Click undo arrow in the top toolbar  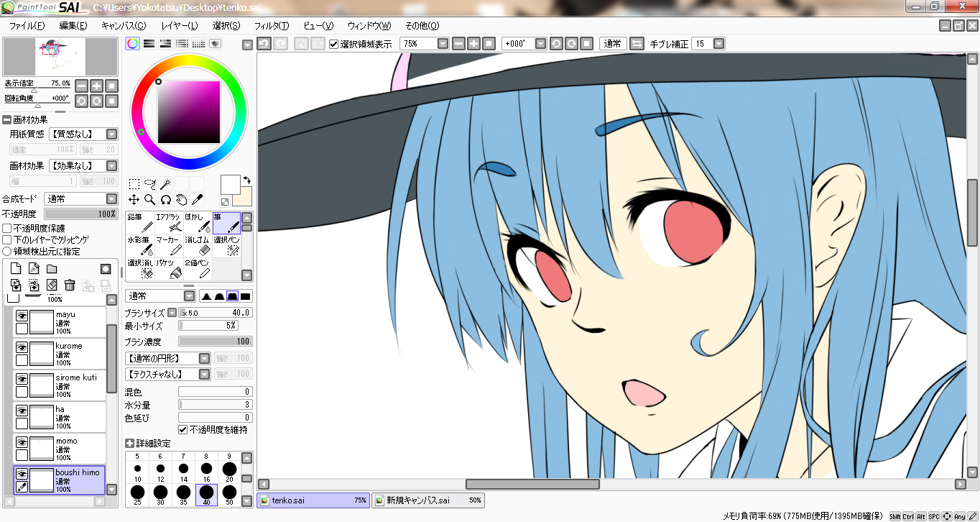pos(264,44)
